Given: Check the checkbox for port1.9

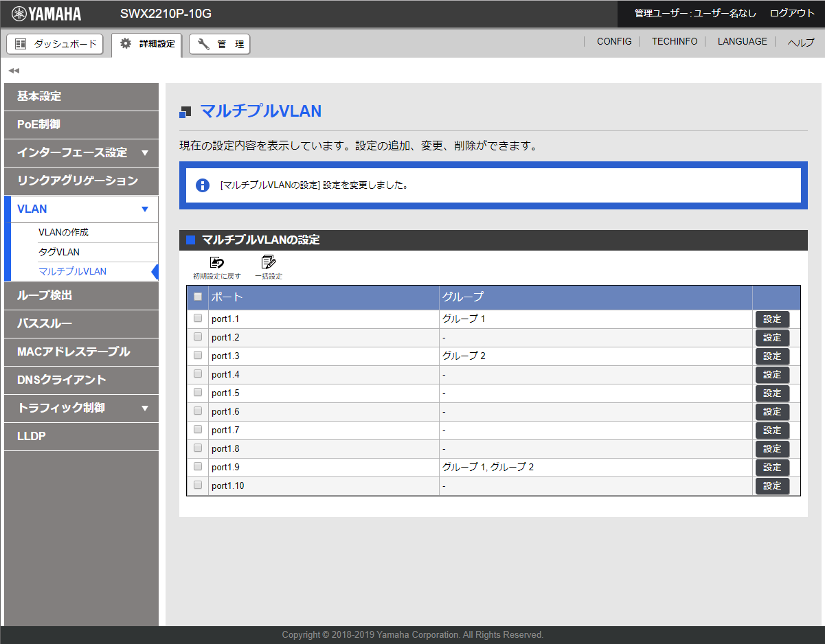Looking at the screenshot, I should pos(197,467).
